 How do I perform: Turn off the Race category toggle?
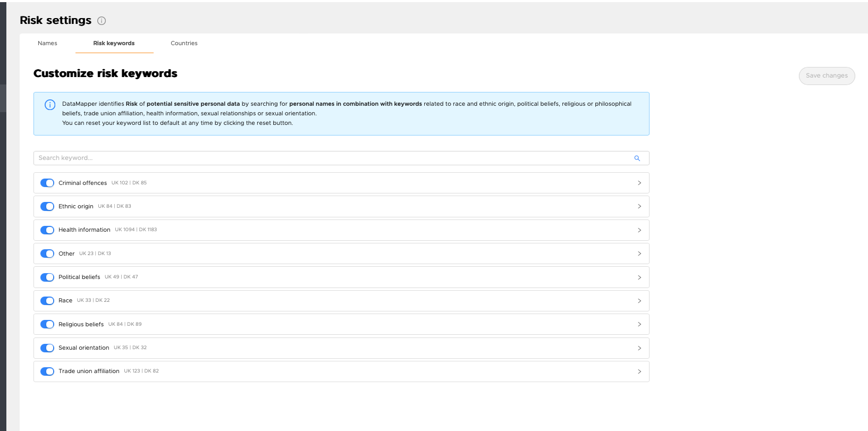point(47,301)
